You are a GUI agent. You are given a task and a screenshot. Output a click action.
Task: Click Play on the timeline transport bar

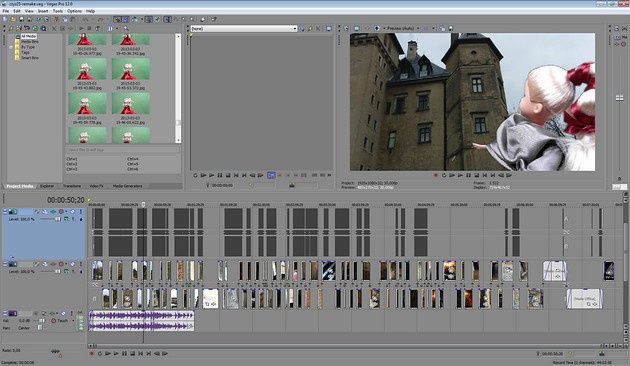(116, 354)
